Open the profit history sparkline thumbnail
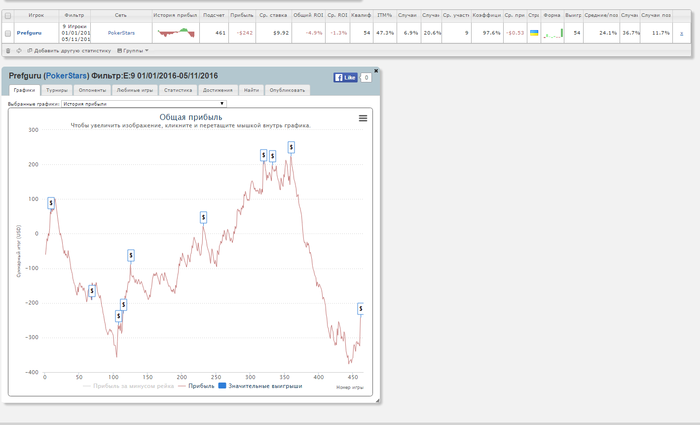The width and height of the screenshot is (700, 425). [x=176, y=33]
